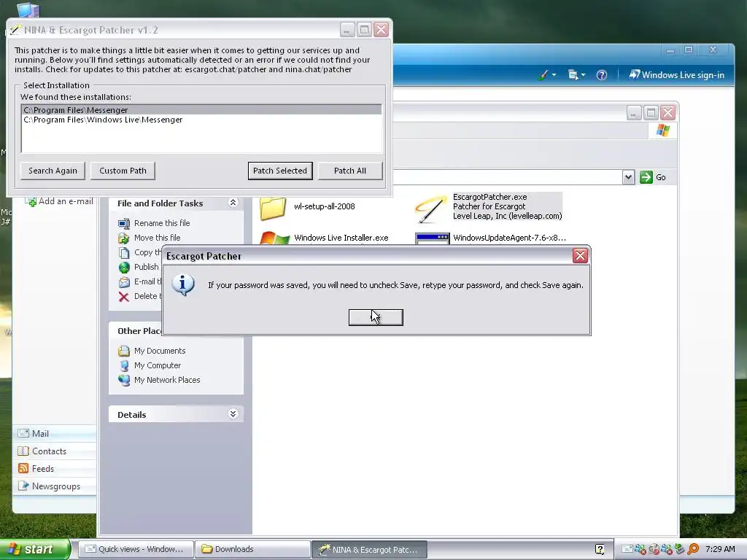
Task: Click the mail envelope tray icon
Action: (x=627, y=549)
